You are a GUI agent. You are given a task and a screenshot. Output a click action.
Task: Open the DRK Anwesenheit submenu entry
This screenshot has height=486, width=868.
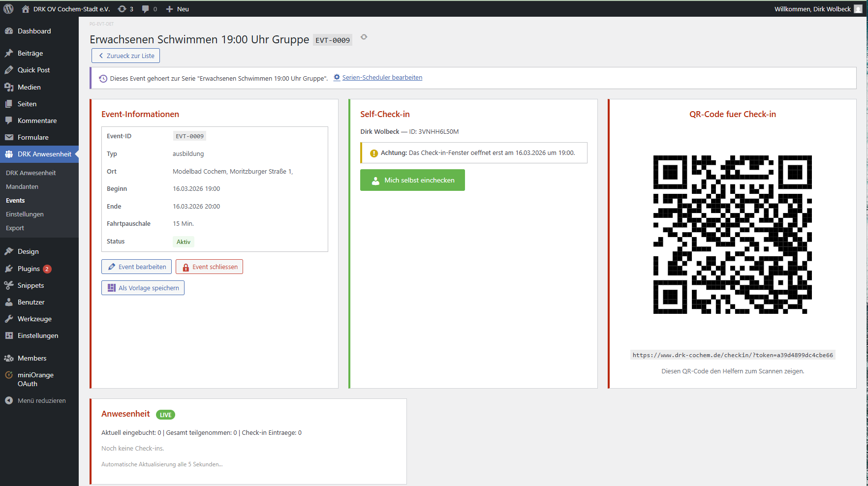click(x=31, y=173)
